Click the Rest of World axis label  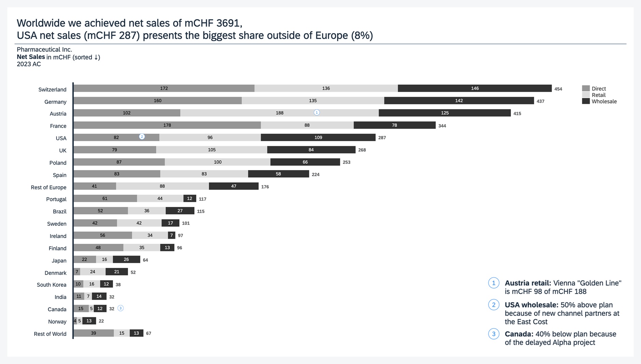[x=50, y=334]
